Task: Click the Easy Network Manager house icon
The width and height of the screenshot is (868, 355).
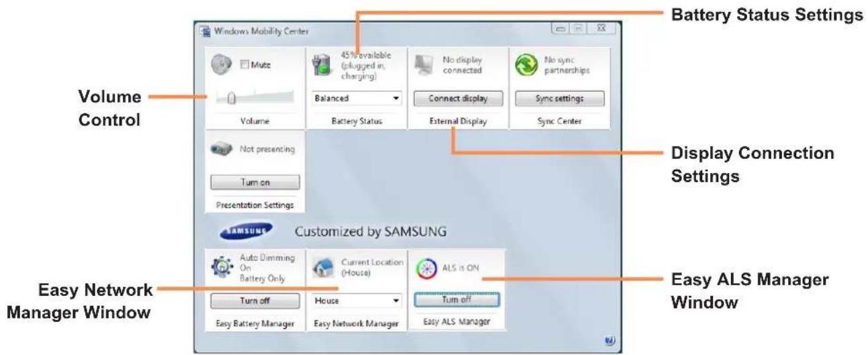Action: [323, 268]
